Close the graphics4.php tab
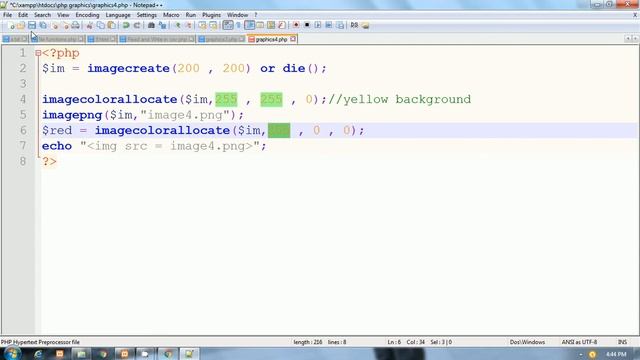 293,39
